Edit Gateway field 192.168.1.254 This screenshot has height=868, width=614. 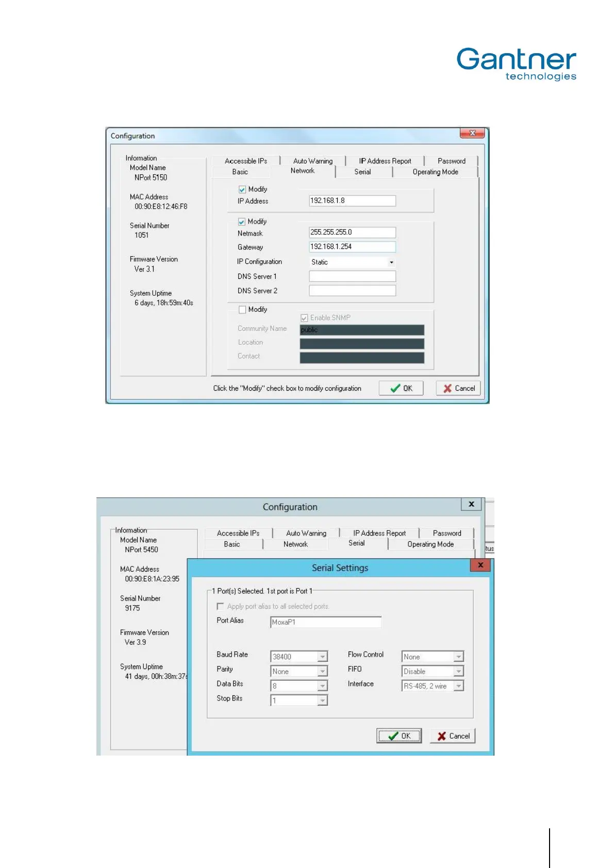point(352,247)
